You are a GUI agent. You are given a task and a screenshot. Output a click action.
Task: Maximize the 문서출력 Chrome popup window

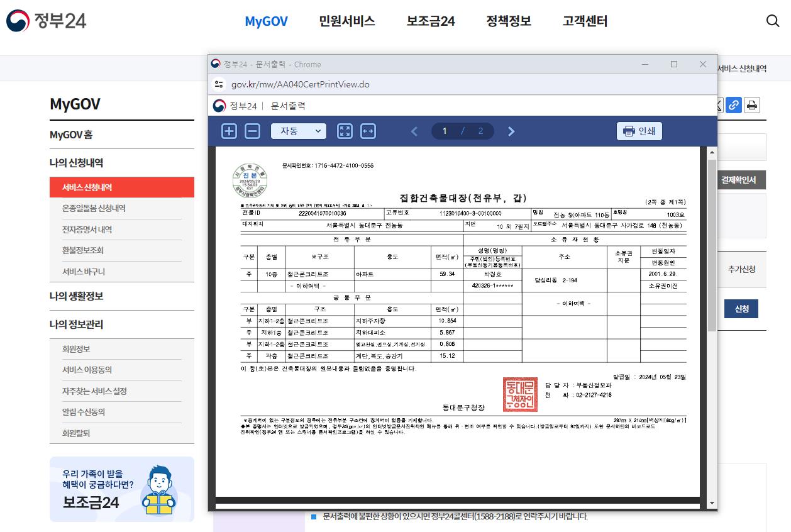[x=674, y=64]
